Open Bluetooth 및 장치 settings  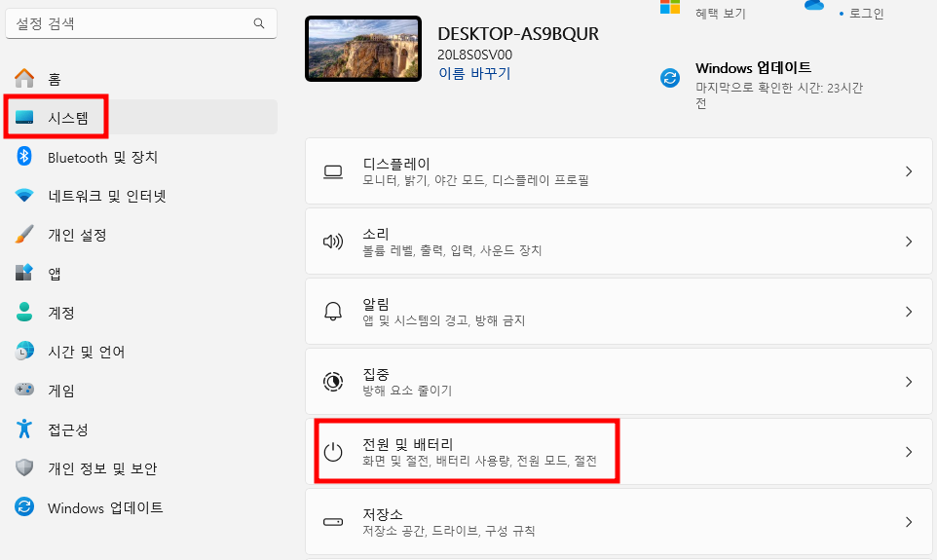click(103, 157)
